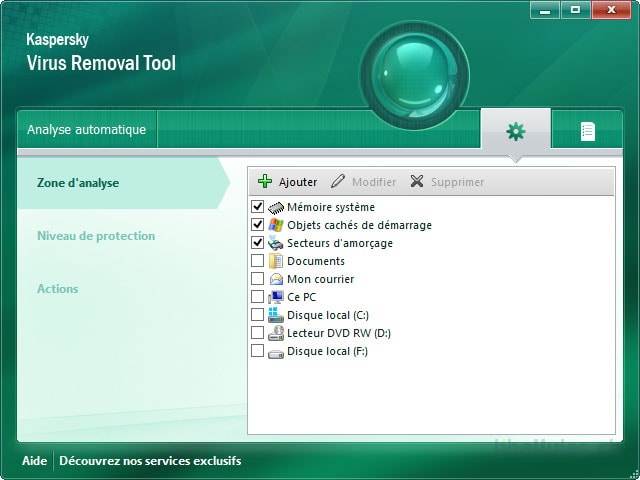Go to Analyse automatique tab
Screen dimensions: 640x480
[x=87, y=129]
